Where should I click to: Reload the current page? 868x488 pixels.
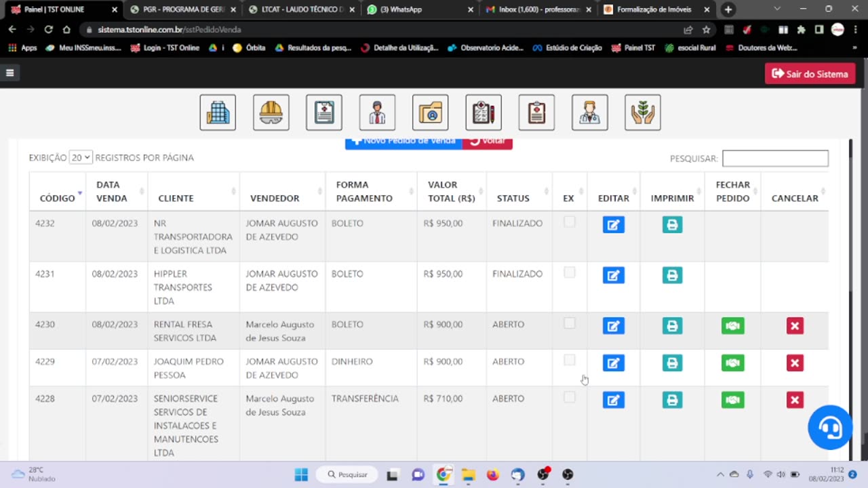pyautogui.click(x=48, y=30)
